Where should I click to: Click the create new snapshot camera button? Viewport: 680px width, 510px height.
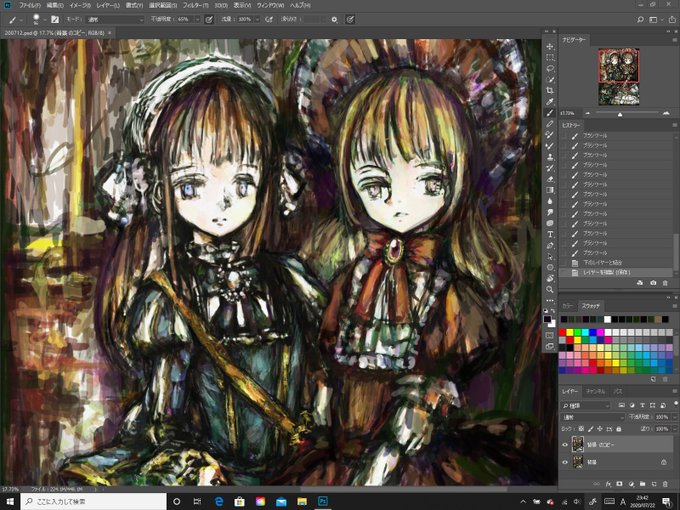point(653,283)
